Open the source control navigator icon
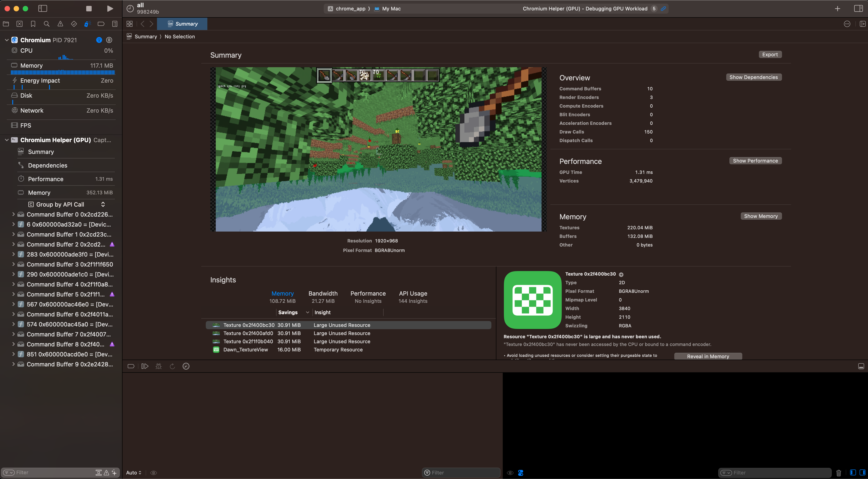Image resolution: width=868 pixels, height=479 pixels. point(20,24)
